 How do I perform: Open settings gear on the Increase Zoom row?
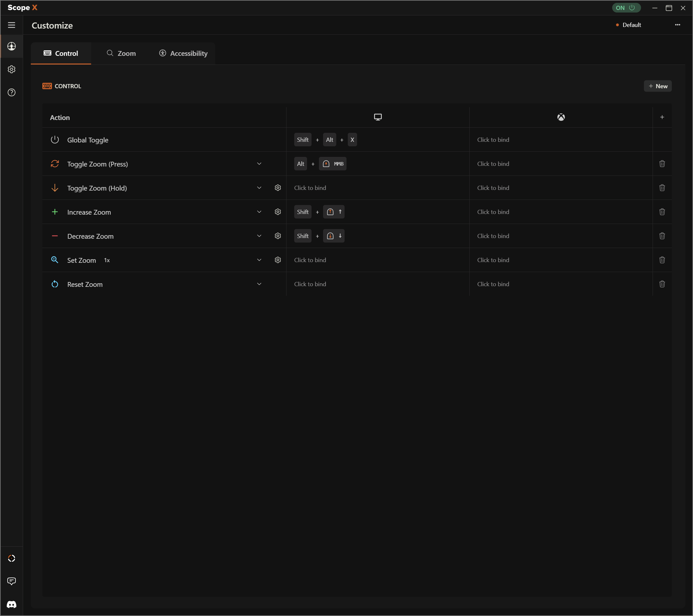278,211
